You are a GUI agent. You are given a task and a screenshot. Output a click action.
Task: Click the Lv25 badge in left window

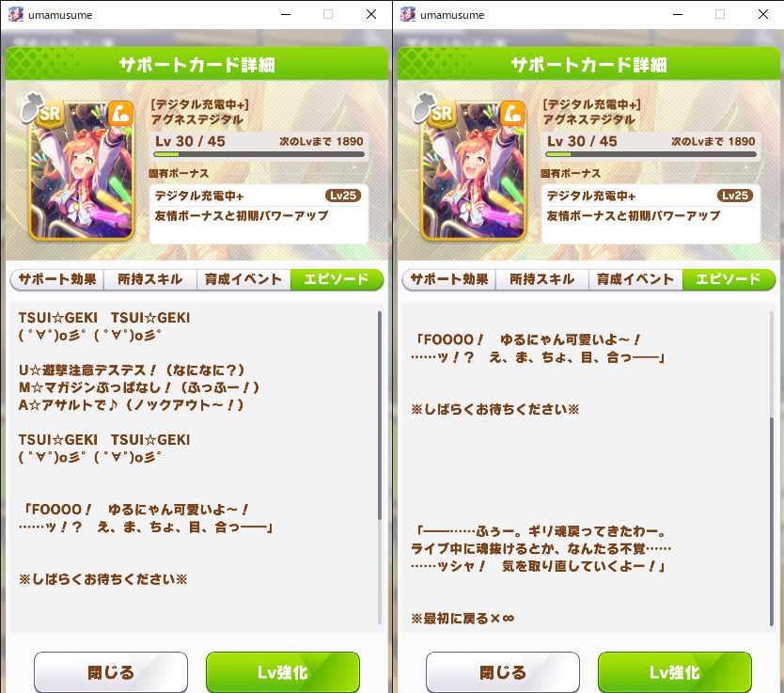[x=343, y=196]
